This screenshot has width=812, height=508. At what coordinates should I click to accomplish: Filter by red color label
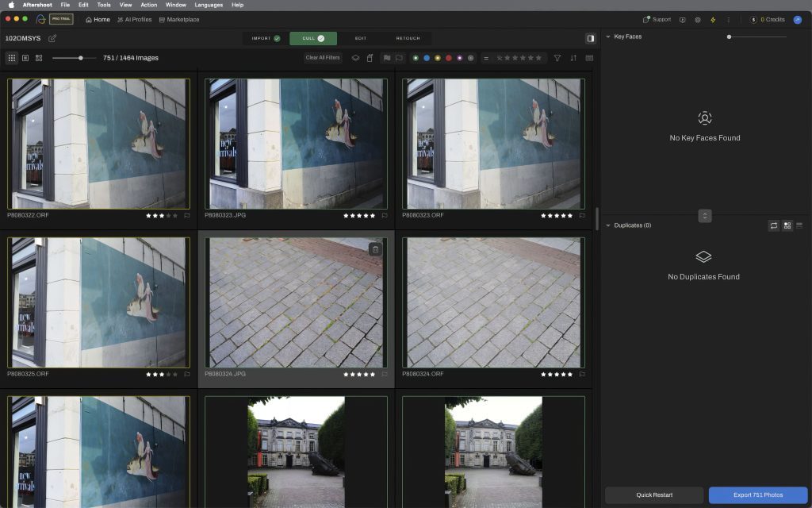449,58
